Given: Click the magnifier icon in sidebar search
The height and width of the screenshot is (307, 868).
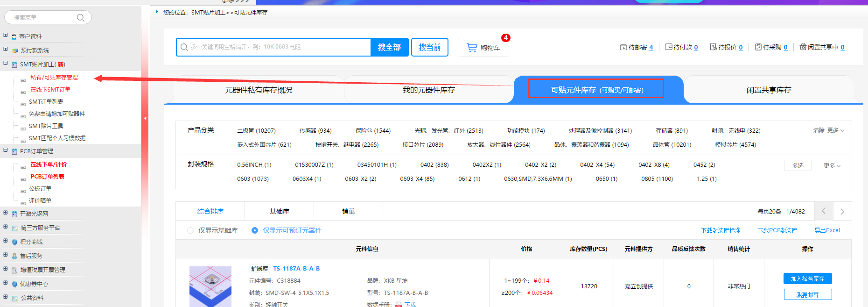Looking at the screenshot, I should coord(81,18).
